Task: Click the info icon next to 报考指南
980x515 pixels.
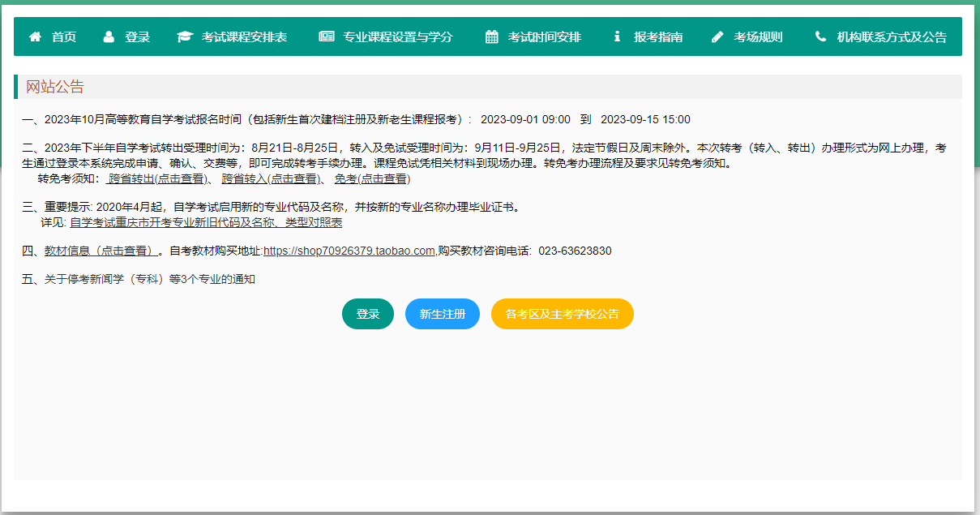Action: point(618,36)
